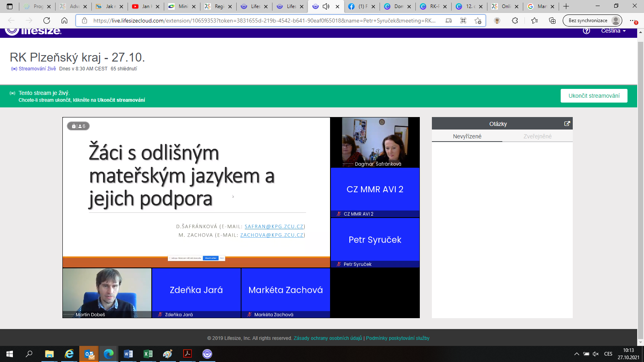Open the browser Collections icon
The image size is (644, 362).
pyautogui.click(x=552, y=21)
